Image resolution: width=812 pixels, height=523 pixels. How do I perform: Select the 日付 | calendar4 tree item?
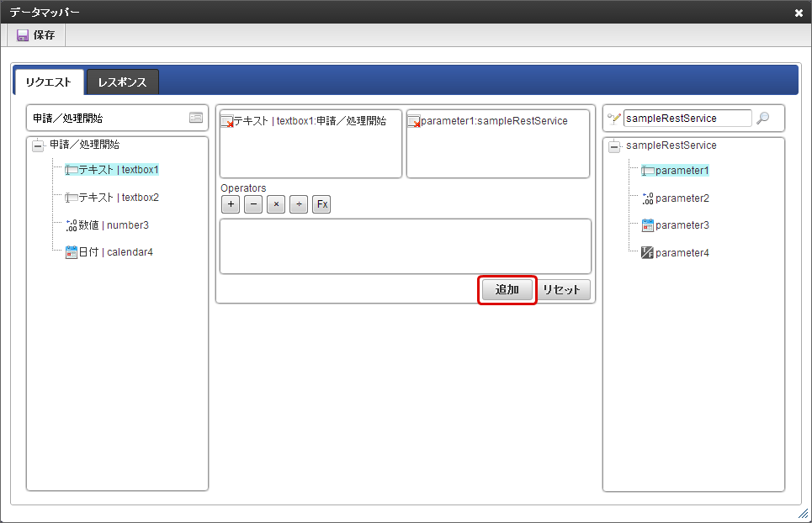point(109,252)
